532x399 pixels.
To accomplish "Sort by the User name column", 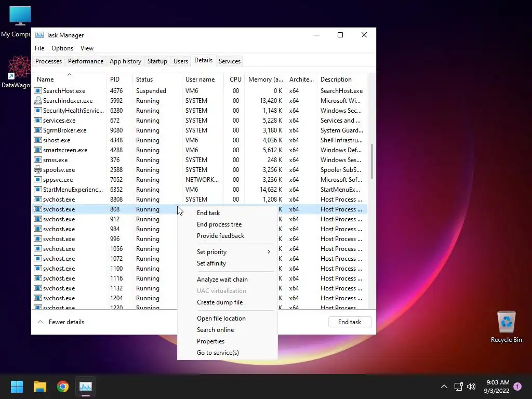I will [x=203, y=79].
